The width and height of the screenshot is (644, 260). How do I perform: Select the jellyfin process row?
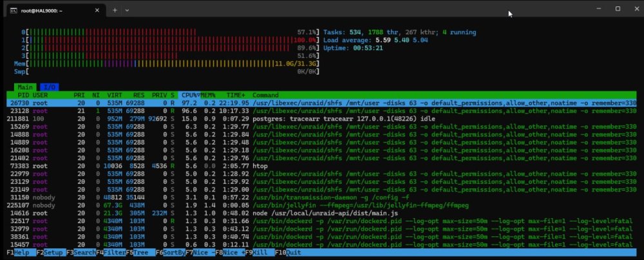tap(322, 205)
